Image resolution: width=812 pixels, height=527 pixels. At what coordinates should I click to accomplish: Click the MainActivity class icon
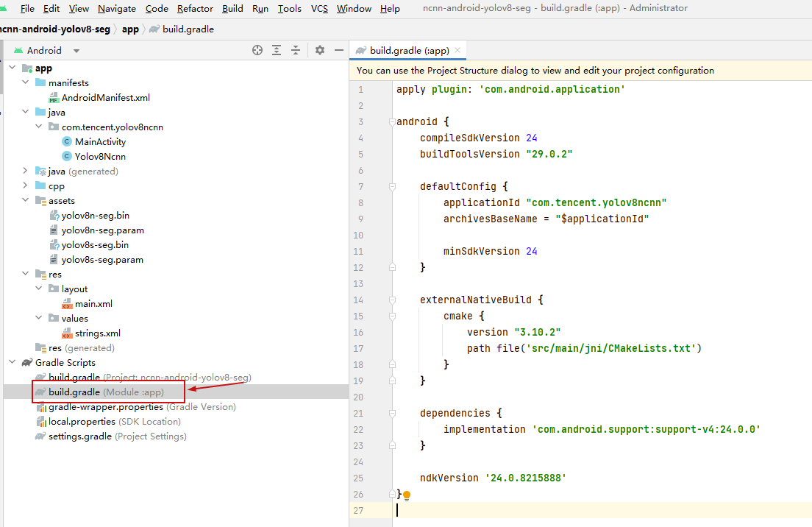[x=66, y=141]
